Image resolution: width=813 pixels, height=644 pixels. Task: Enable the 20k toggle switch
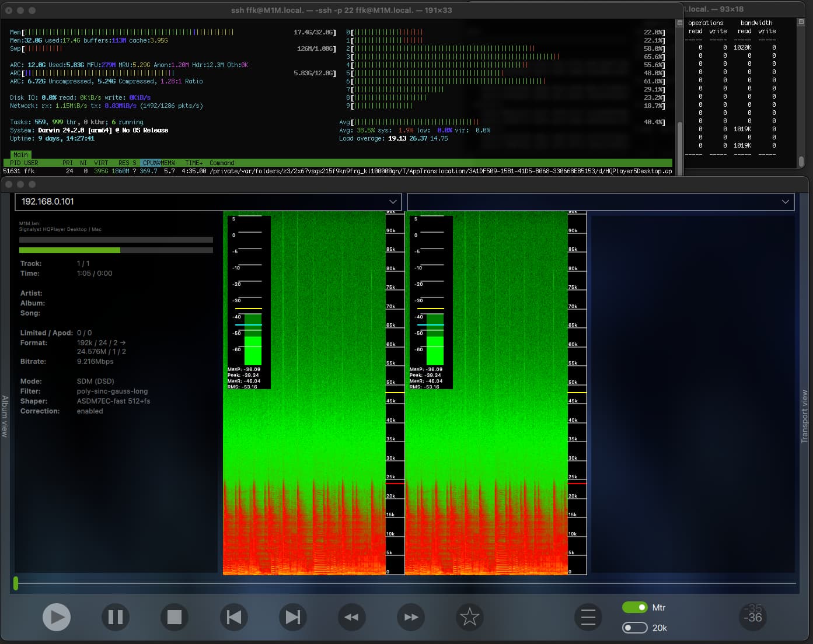point(634,628)
